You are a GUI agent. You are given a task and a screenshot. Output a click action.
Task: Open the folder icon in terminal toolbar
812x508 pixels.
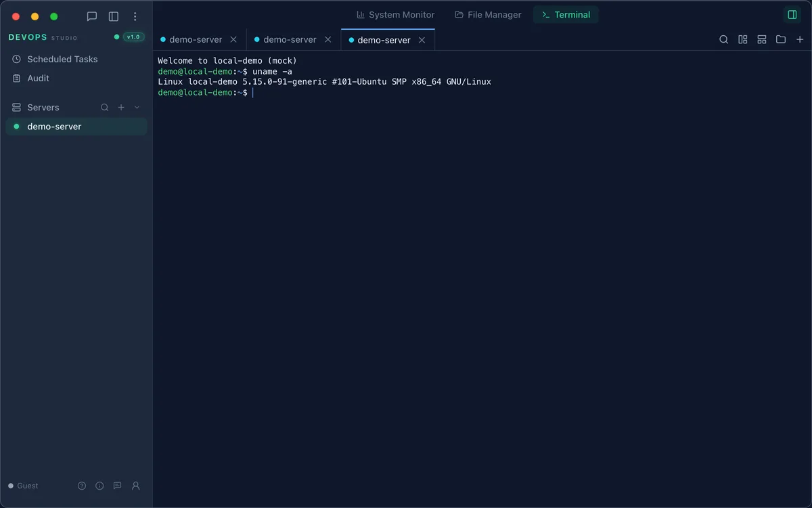click(x=780, y=40)
